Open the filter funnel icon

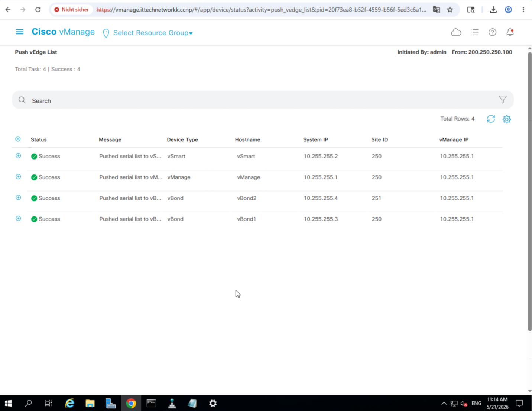503,100
